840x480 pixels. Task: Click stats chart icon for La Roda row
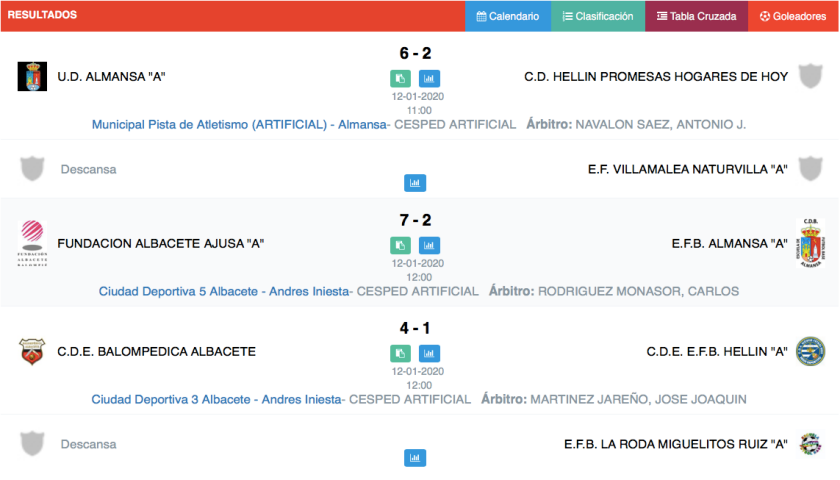pos(415,458)
